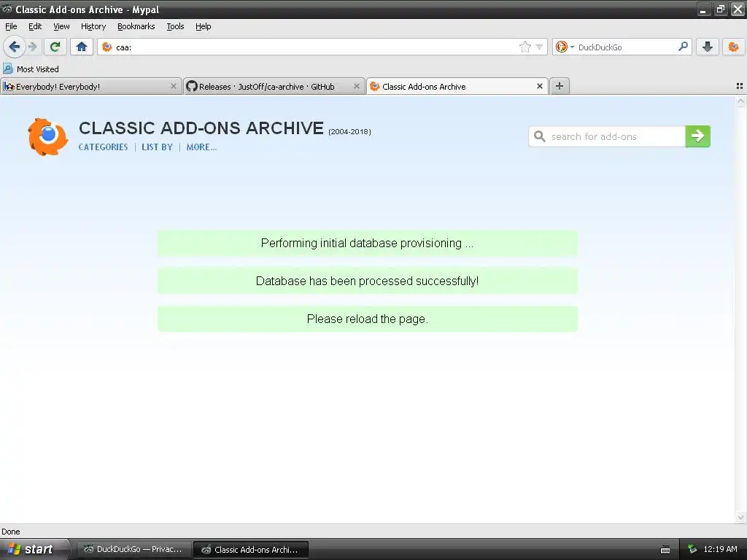Click the CLASSIC ADD-ONS ARCHIVE title heading
This screenshot has height=560, width=747.
point(201,128)
